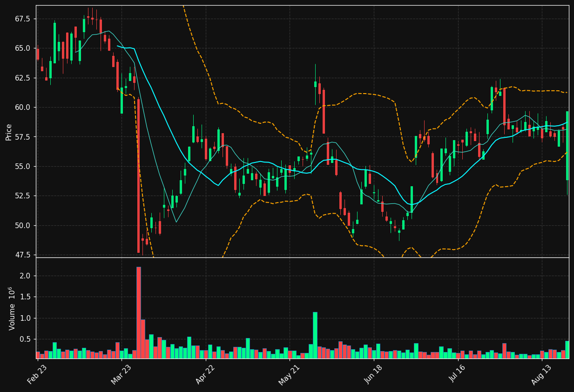The width and height of the screenshot is (574, 392).
Task: Click the 'Feb 23' date label
Action: (x=37, y=375)
